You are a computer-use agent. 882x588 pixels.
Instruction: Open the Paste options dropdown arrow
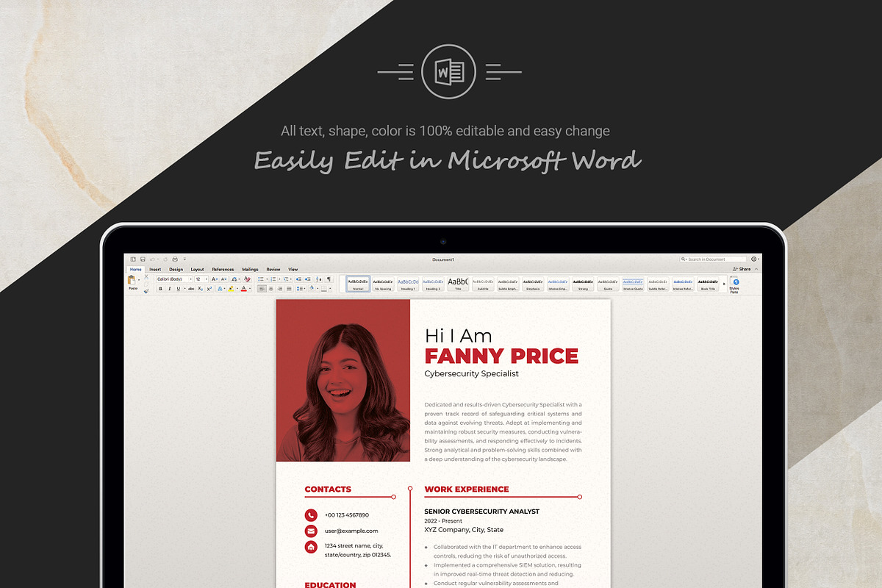point(139,280)
